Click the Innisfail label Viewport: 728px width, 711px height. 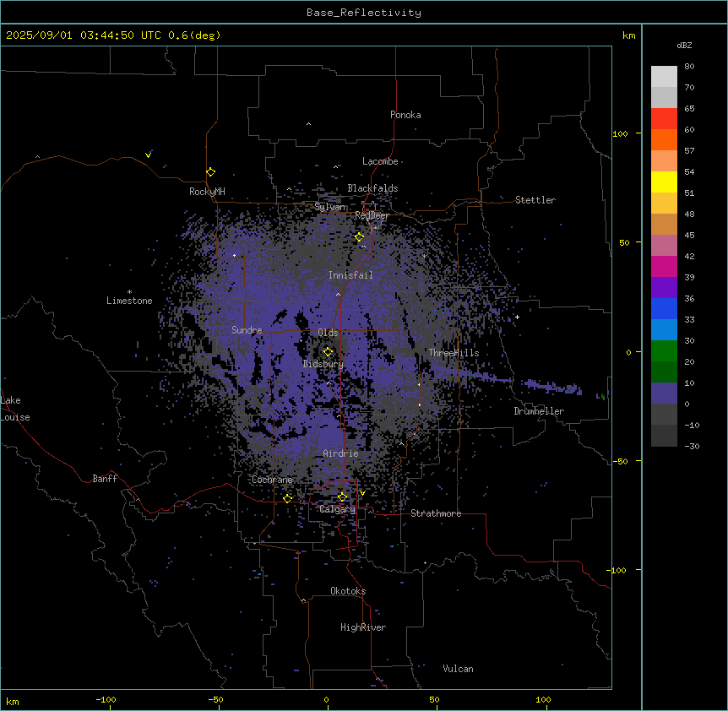pos(350,275)
